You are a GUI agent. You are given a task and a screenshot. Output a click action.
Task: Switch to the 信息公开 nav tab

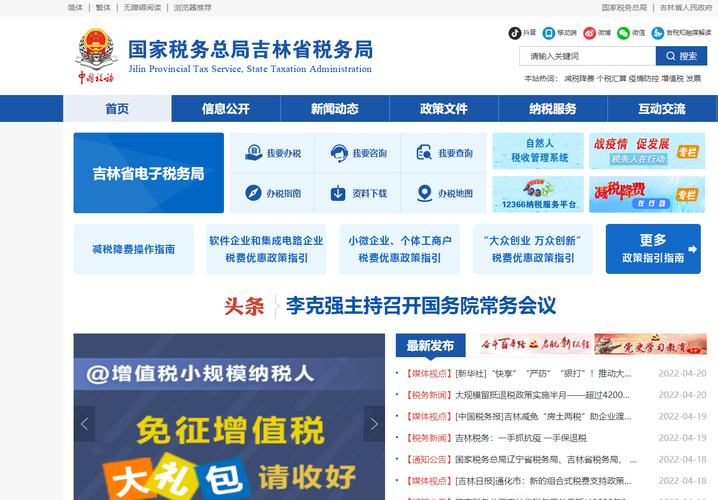tap(226, 109)
